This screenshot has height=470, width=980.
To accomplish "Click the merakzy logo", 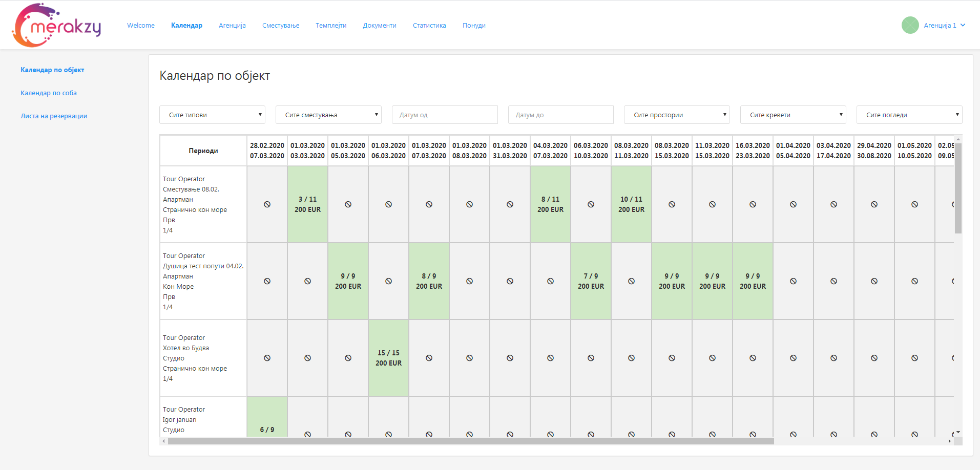I will click(56, 25).
